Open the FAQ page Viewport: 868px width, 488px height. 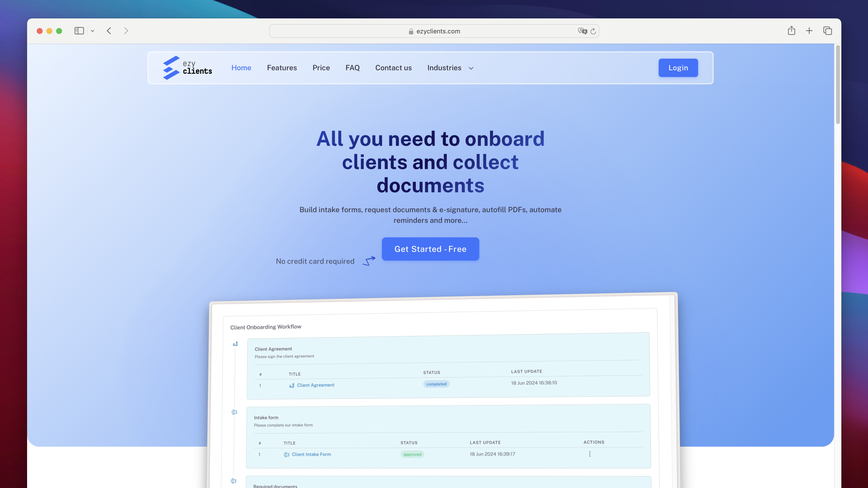[353, 68]
